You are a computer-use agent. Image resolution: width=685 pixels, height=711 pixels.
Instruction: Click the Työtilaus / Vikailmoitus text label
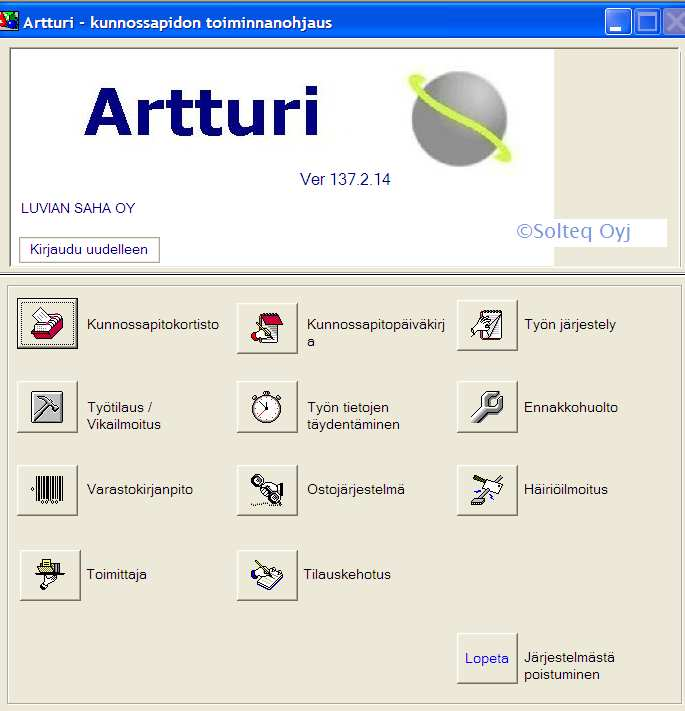124,415
